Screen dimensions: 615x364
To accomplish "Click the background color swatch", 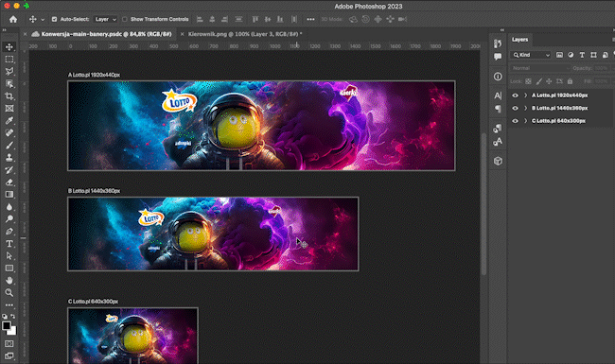I will click(13, 332).
